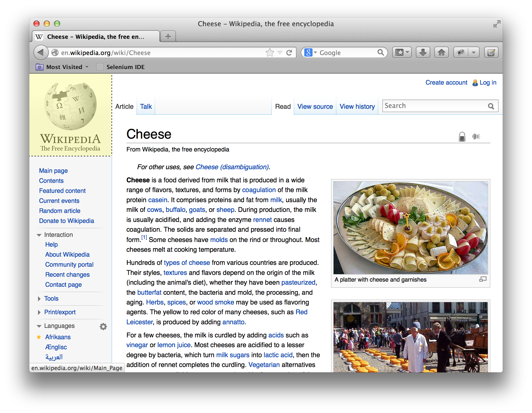Click the Most Visited folder icon

[39, 67]
